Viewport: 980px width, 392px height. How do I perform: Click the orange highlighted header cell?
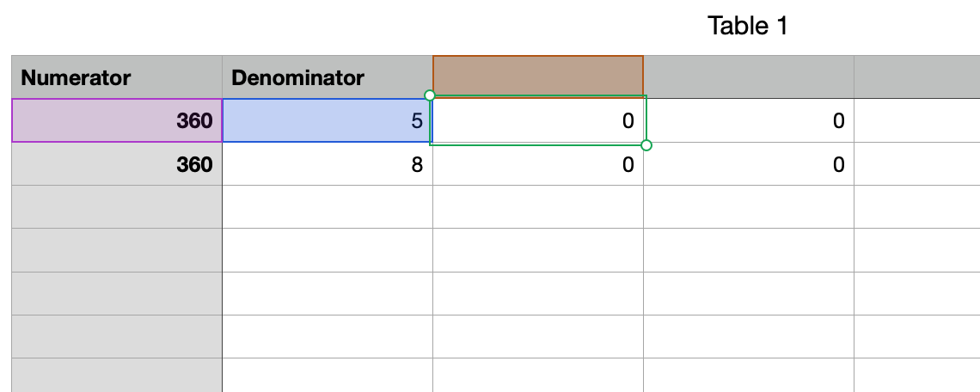point(538,76)
